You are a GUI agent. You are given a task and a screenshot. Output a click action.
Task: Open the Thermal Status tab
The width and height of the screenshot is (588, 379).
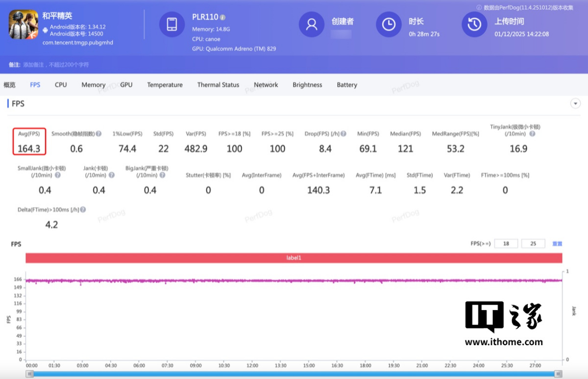(218, 85)
